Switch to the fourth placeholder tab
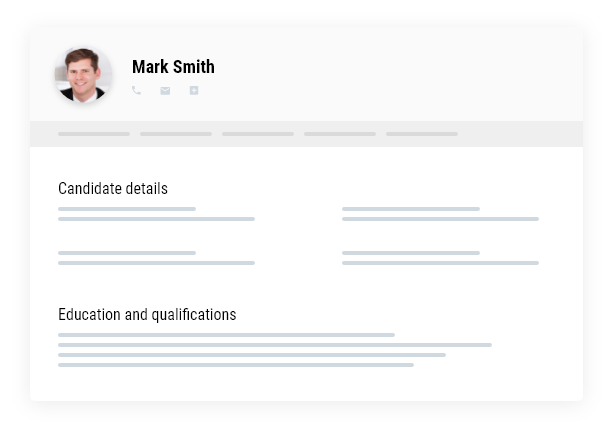 (340, 134)
